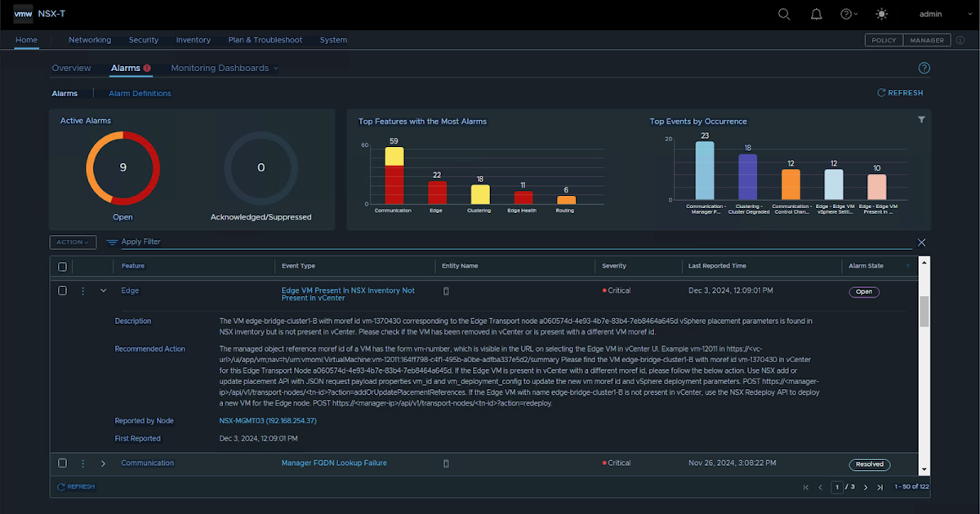
Task: Switch to the Alarm Definitions tab
Action: click(x=140, y=94)
